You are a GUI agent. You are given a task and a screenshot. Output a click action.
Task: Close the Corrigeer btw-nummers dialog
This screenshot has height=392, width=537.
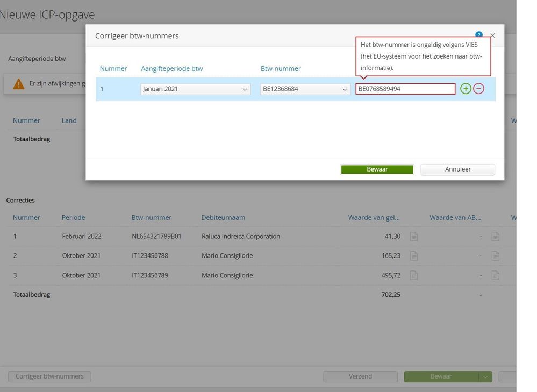click(492, 35)
